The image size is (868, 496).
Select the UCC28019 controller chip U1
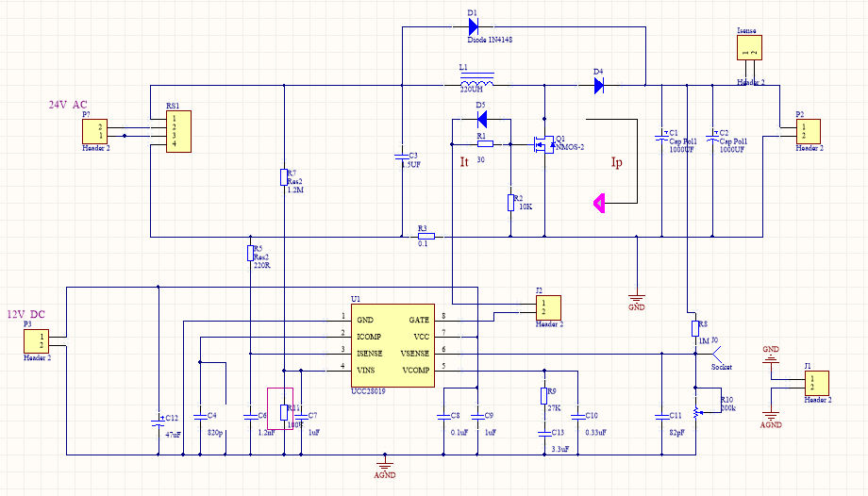pyautogui.click(x=392, y=345)
